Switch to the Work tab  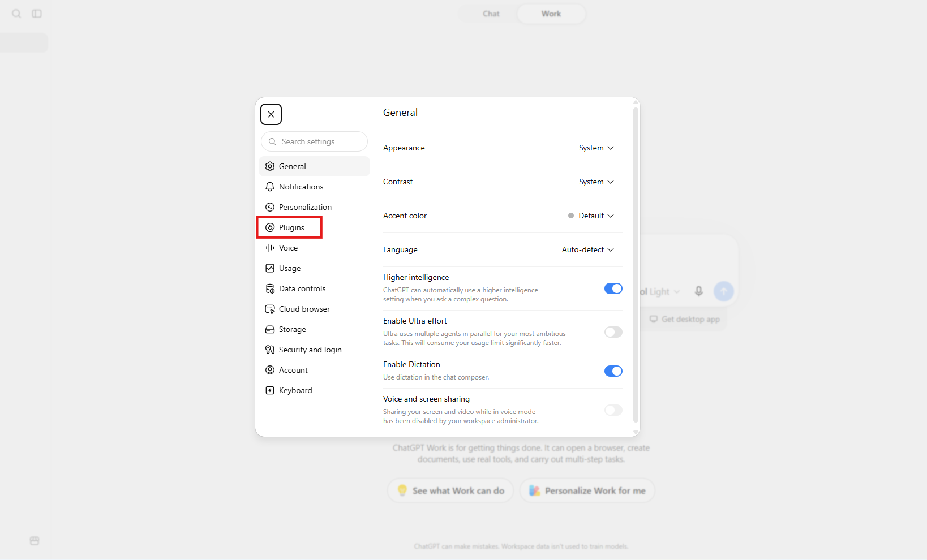551,14
